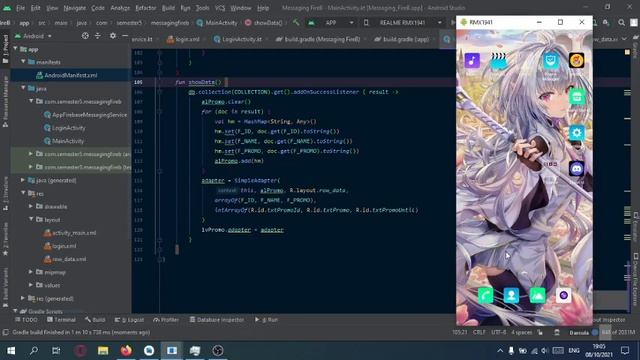Tap the Discord app icon on phone
640x360 pixels.
(x=576, y=168)
